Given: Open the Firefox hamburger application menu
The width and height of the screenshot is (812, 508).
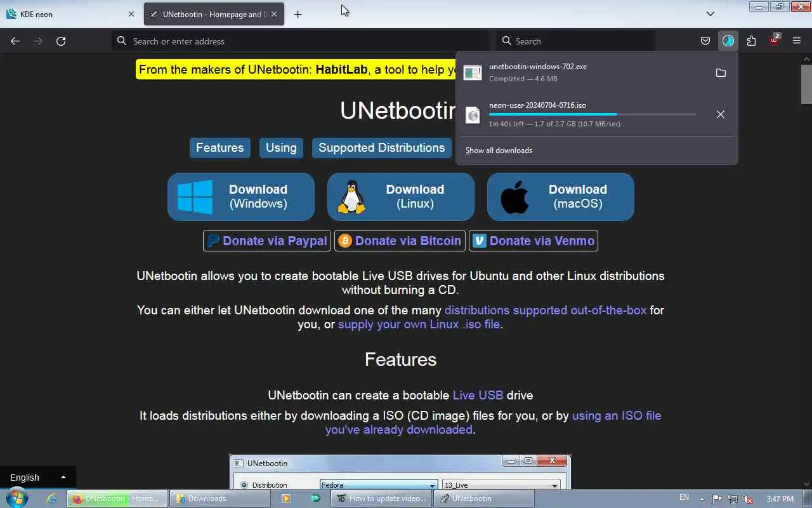Looking at the screenshot, I should click(797, 41).
